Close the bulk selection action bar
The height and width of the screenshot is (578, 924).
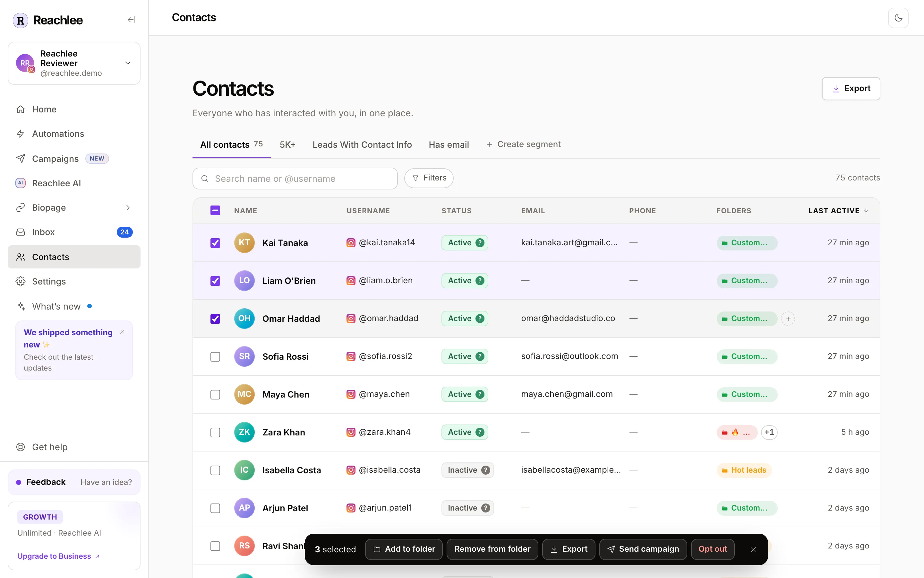click(753, 549)
